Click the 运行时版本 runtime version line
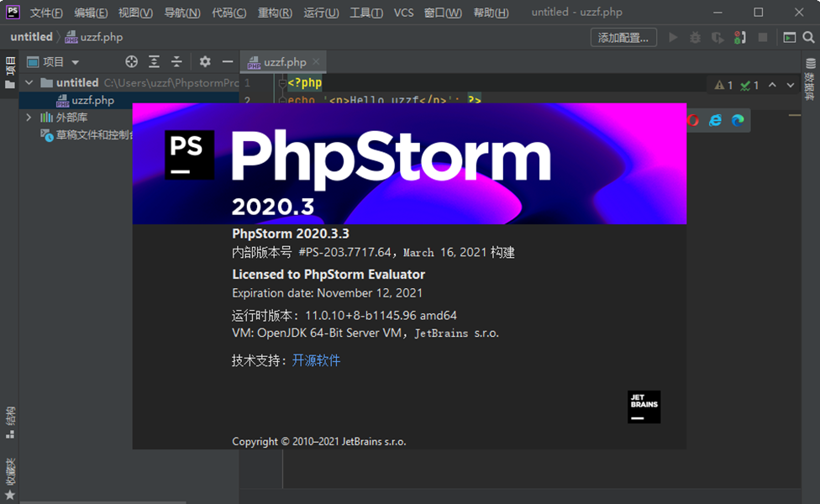Image resolution: width=820 pixels, height=504 pixels. [344, 316]
